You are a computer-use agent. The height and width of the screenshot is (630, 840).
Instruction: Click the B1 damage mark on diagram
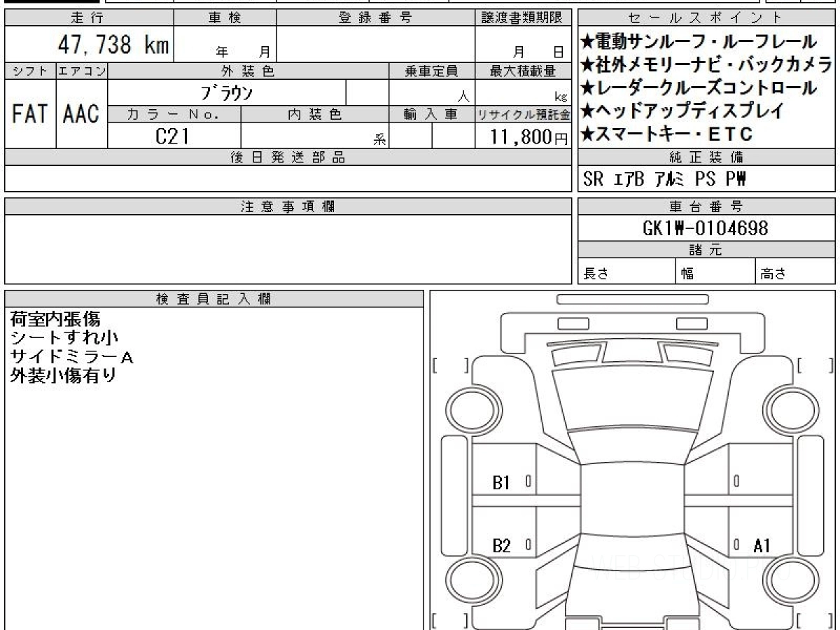coord(501,482)
